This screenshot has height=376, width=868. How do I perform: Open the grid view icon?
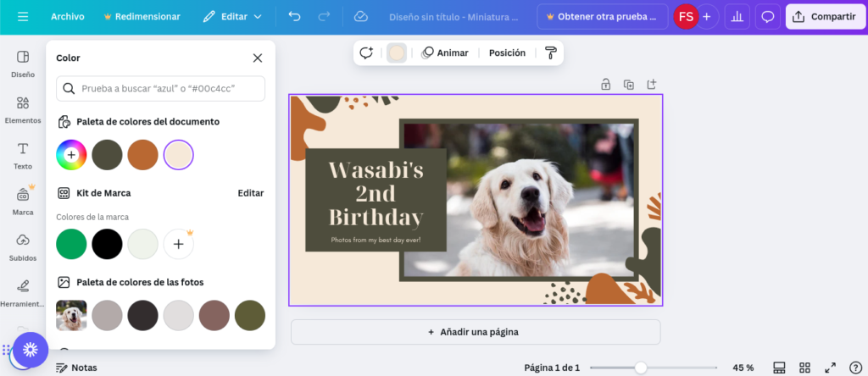(805, 368)
